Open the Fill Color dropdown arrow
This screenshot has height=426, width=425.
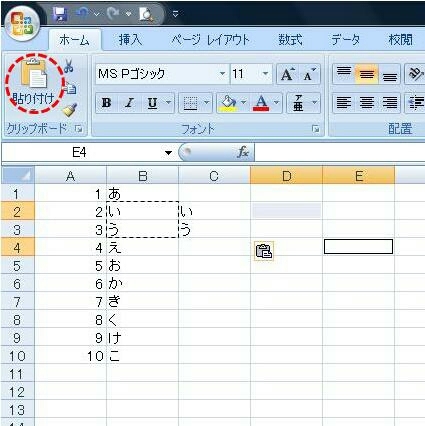[x=244, y=103]
